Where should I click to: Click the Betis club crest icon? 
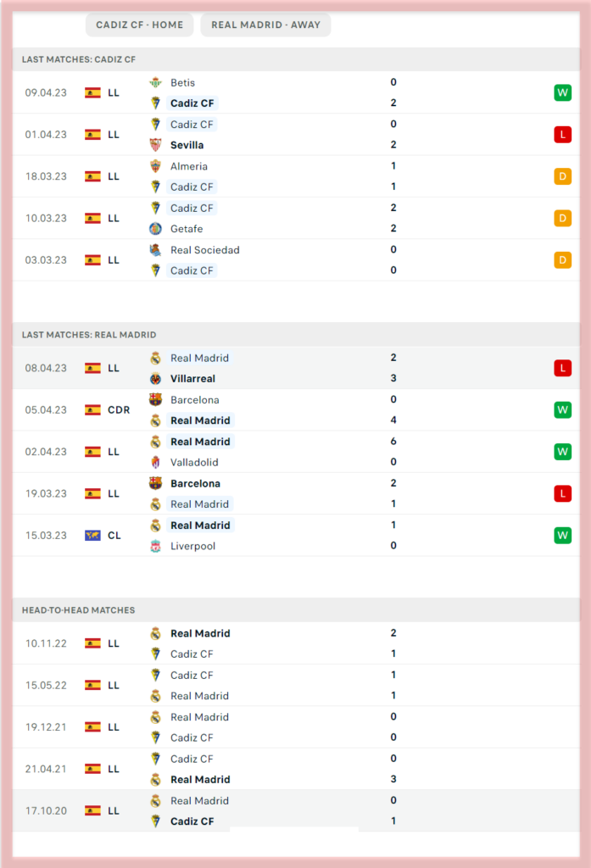[156, 82]
